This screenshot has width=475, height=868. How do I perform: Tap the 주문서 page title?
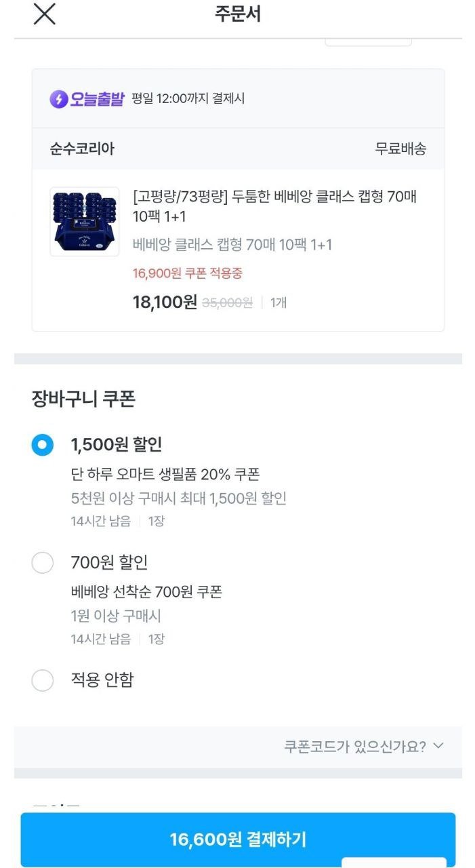238,15
